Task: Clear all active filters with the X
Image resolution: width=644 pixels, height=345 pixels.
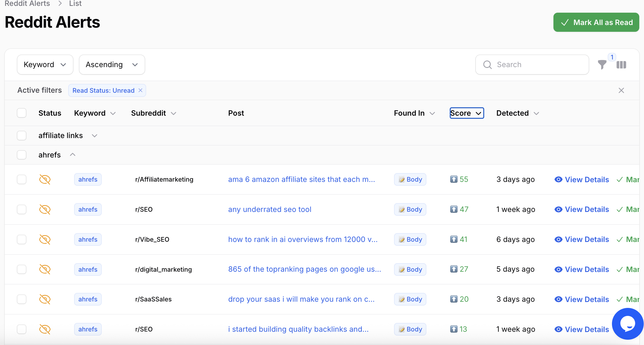Action: click(x=621, y=90)
